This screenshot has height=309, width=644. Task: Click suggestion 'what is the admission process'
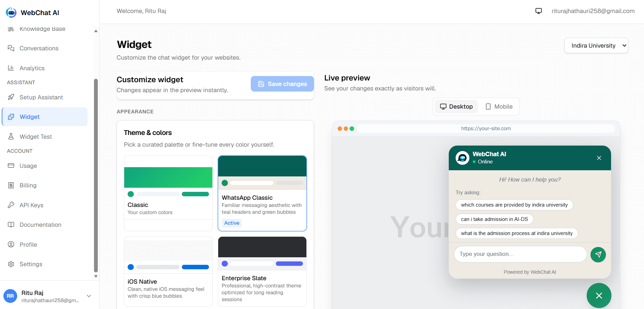pos(517,233)
